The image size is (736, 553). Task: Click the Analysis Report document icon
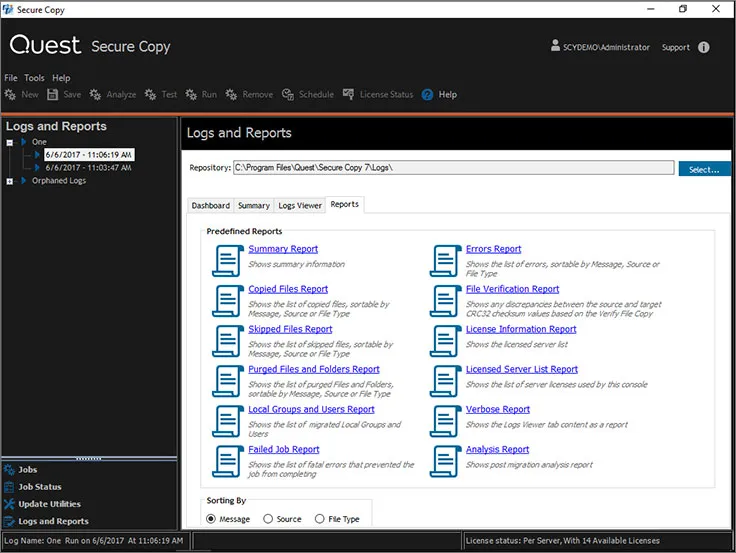pos(445,461)
